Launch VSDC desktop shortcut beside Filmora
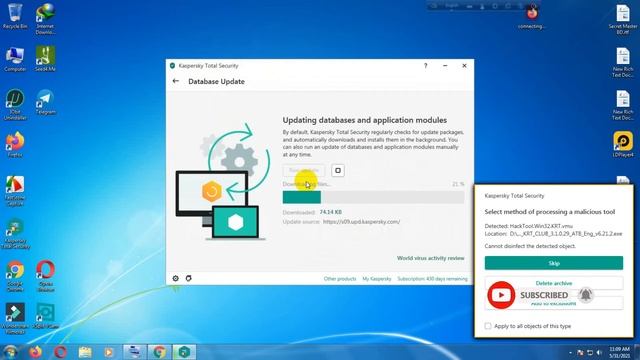640x360 pixels. pos(45,316)
